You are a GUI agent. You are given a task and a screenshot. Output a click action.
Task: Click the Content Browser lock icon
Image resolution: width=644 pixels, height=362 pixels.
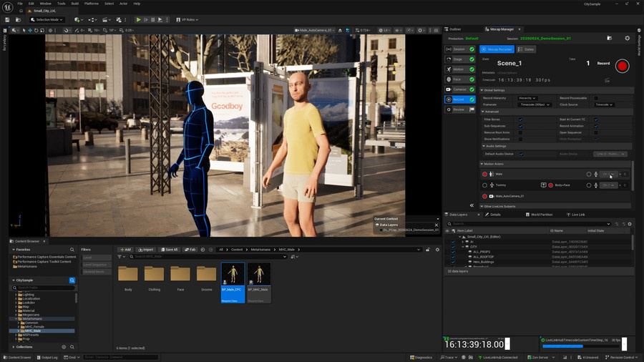click(x=428, y=250)
